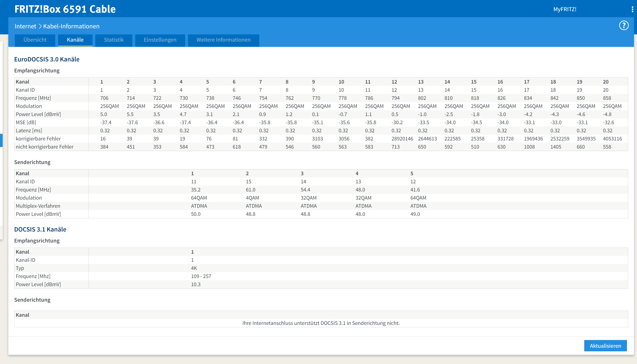
Task: Click the breadcrumb chevron after Internet
Action: click(40, 26)
